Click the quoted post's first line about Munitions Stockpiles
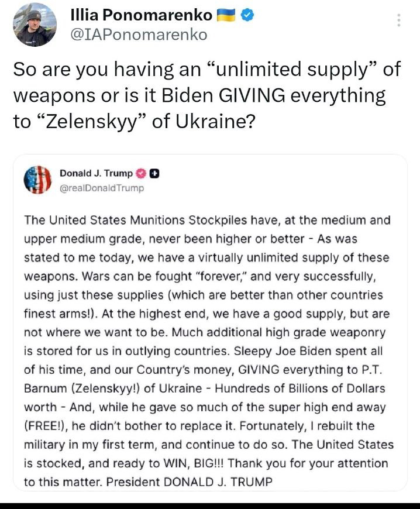 (x=207, y=220)
